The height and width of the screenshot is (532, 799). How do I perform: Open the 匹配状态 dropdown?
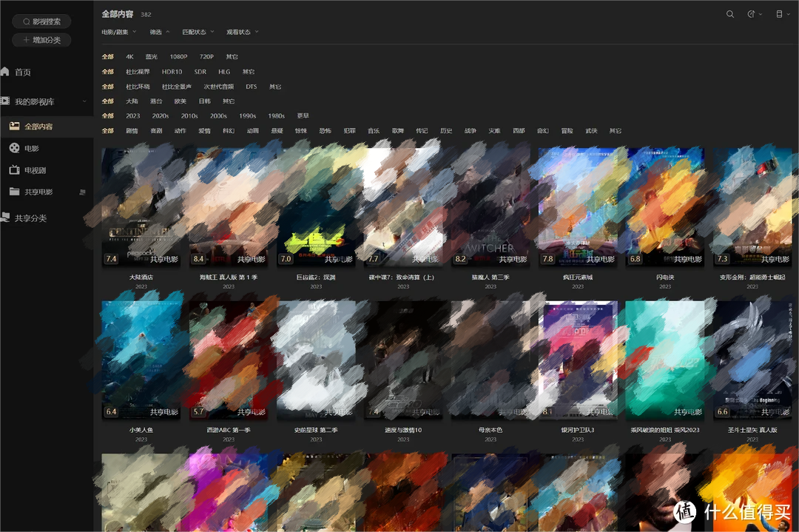click(198, 32)
